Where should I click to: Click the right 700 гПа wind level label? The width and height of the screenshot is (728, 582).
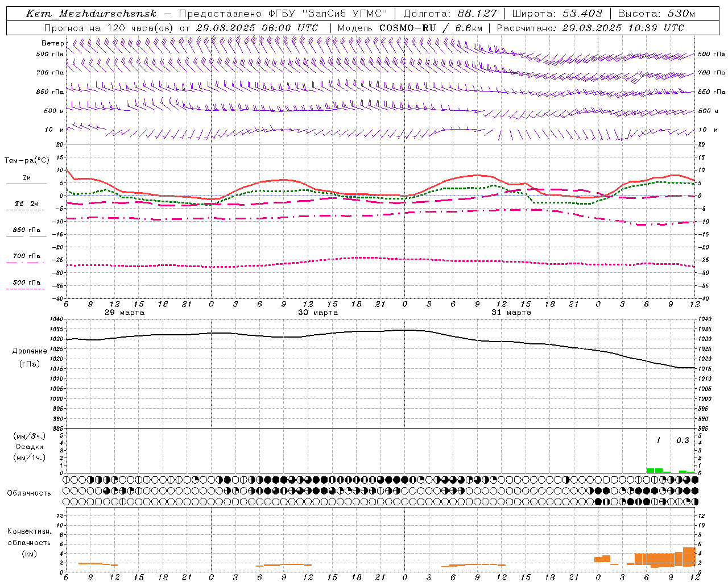[x=712, y=73]
